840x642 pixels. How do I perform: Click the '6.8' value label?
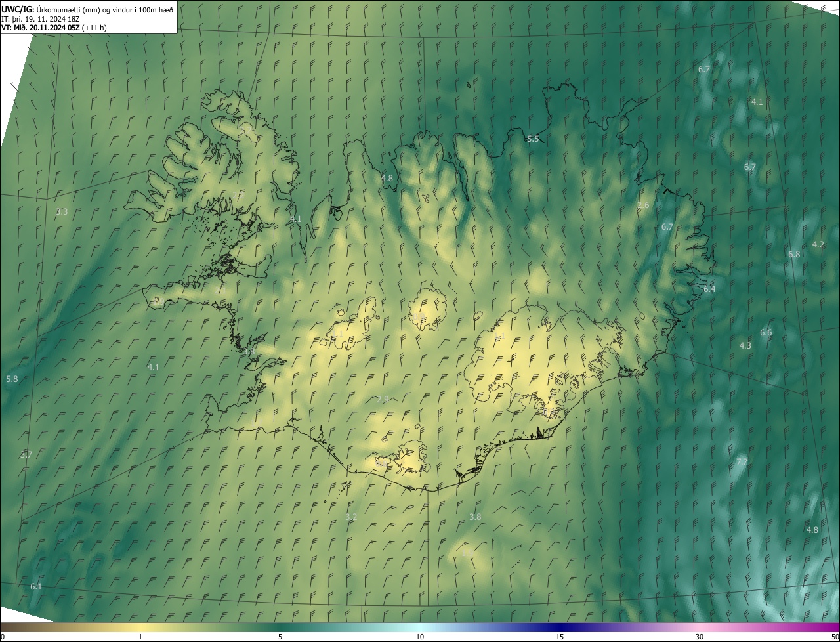(794, 255)
